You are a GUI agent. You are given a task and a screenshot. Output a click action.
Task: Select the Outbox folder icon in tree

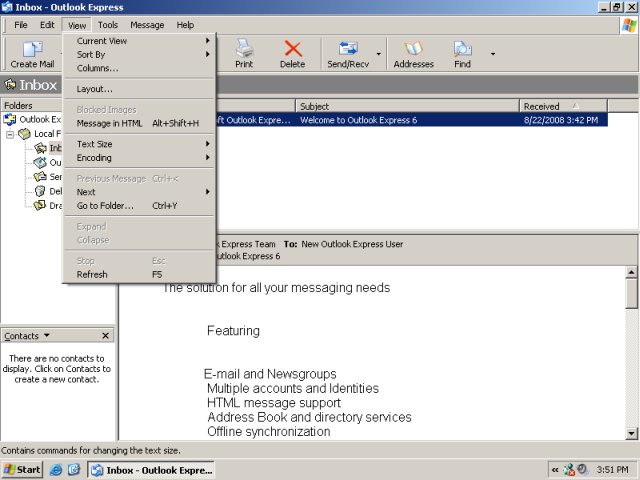pyautogui.click(x=40, y=162)
